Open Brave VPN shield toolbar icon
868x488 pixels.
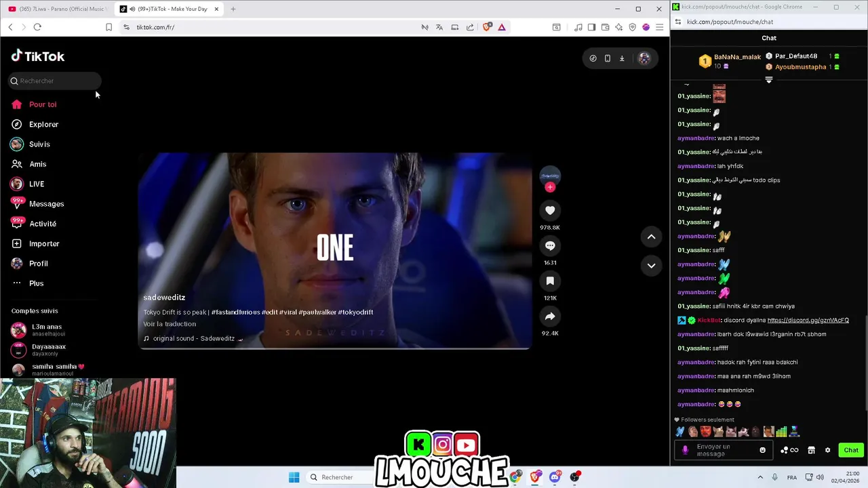632,27
